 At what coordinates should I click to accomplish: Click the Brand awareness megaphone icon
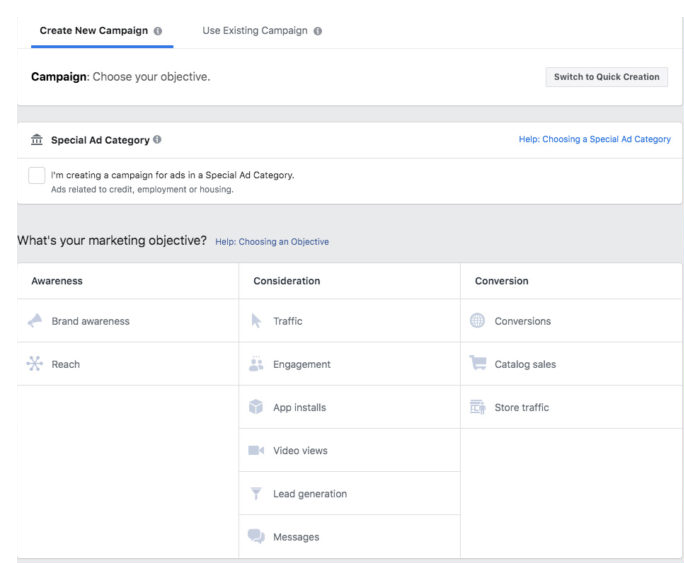click(35, 320)
